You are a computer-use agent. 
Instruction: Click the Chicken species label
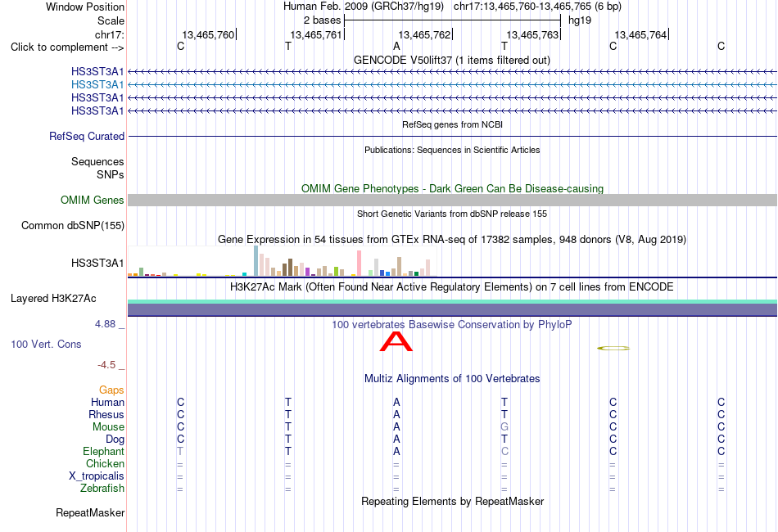tap(105, 463)
